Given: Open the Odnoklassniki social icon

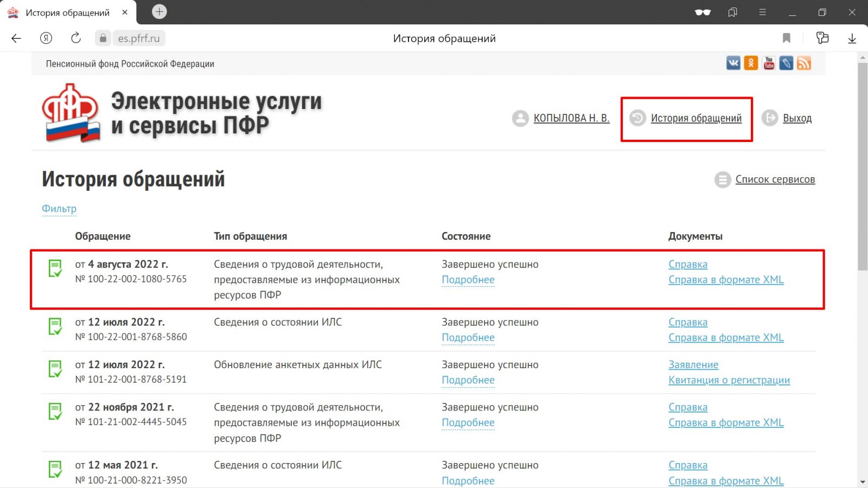Looking at the screenshot, I should click(751, 63).
